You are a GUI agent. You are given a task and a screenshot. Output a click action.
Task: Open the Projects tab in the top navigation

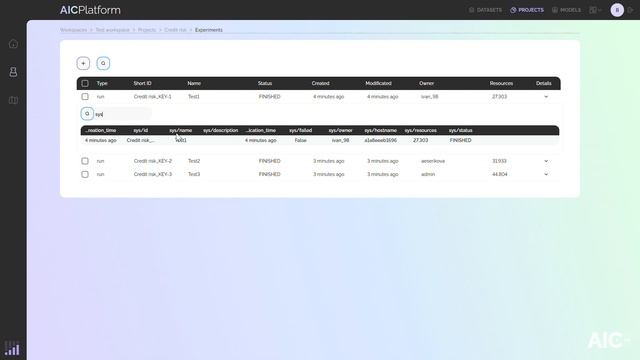click(x=527, y=10)
